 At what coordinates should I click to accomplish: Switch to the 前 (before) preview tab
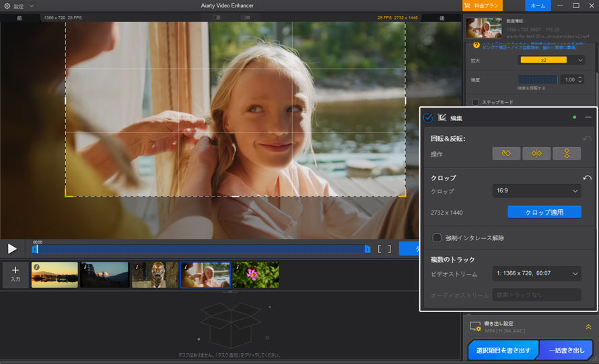tap(20, 18)
